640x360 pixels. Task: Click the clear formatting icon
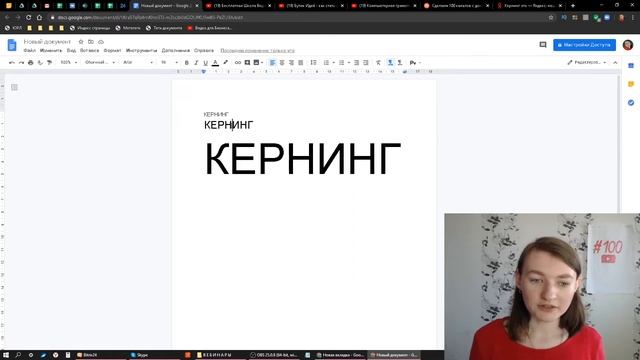(x=378, y=62)
